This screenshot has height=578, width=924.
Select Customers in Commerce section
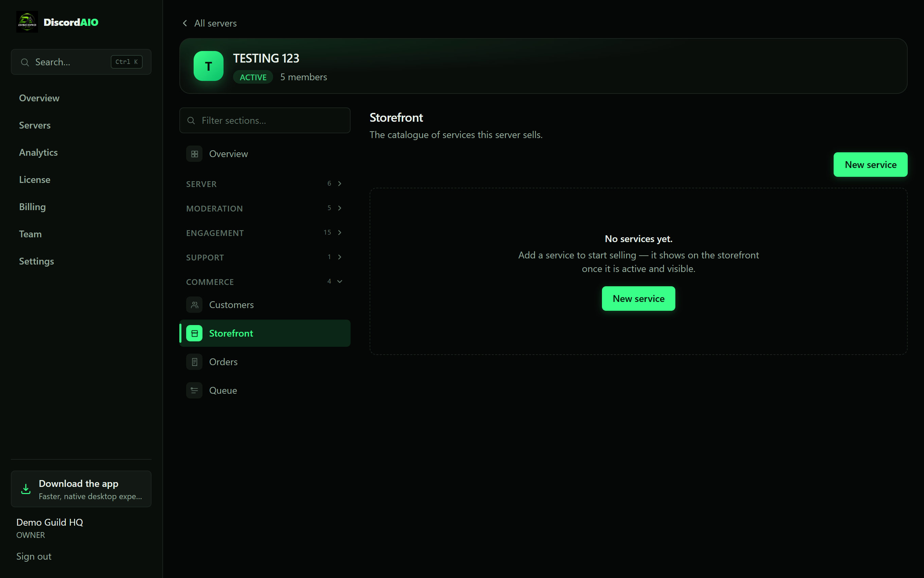click(265, 305)
